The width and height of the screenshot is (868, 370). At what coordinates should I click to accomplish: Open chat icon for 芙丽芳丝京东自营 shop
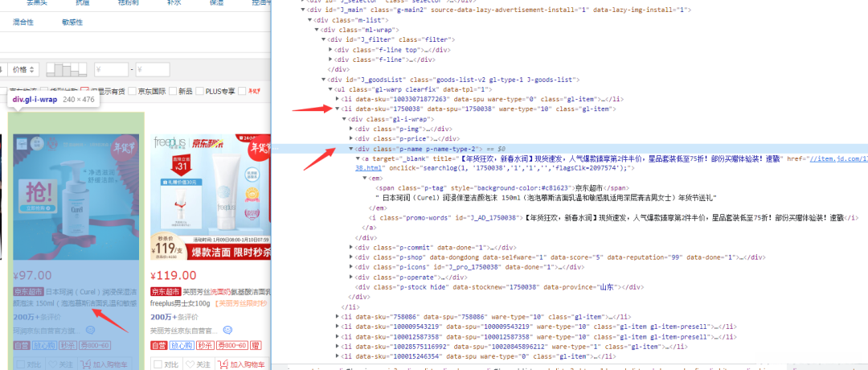coord(227,331)
